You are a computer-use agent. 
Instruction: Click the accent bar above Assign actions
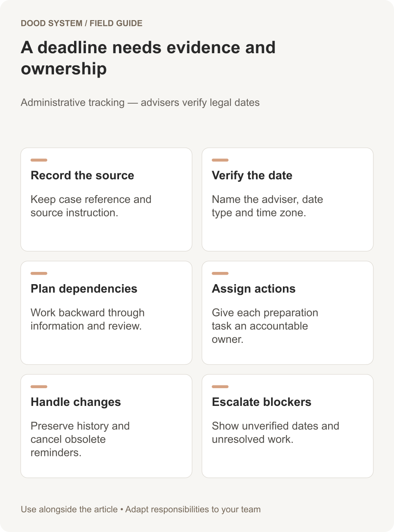click(220, 273)
